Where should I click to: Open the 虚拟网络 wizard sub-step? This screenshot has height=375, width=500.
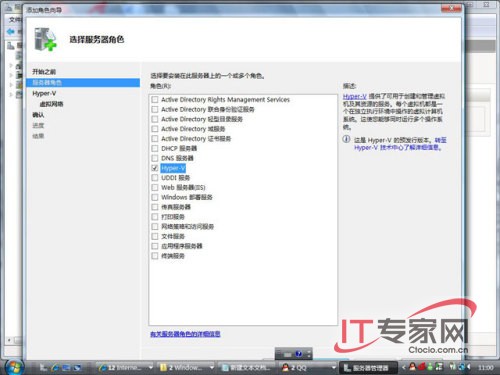[51, 104]
